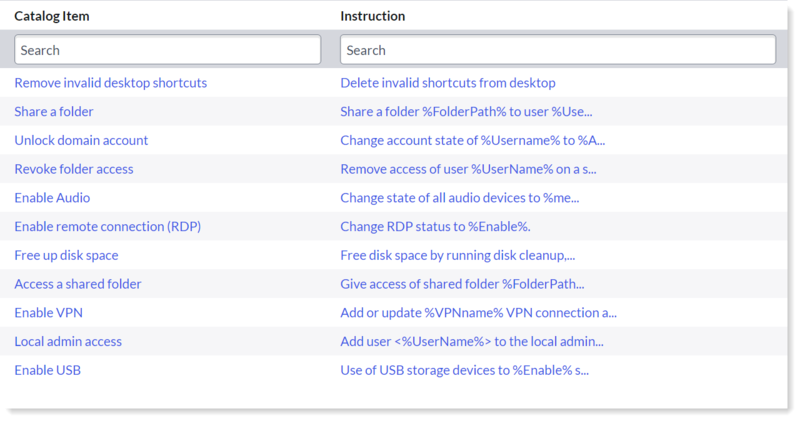Screen dimensions: 800x421
Task: Sort by the Instruction column header
Action: (372, 16)
